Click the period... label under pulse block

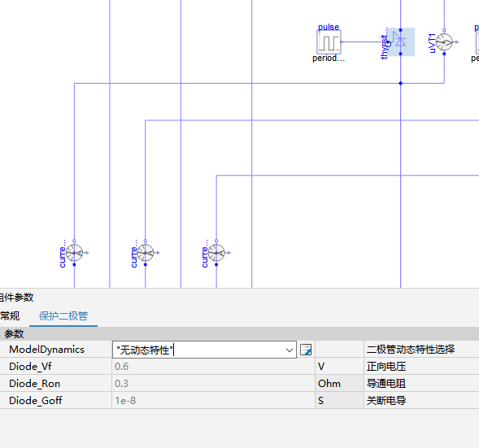(x=329, y=58)
